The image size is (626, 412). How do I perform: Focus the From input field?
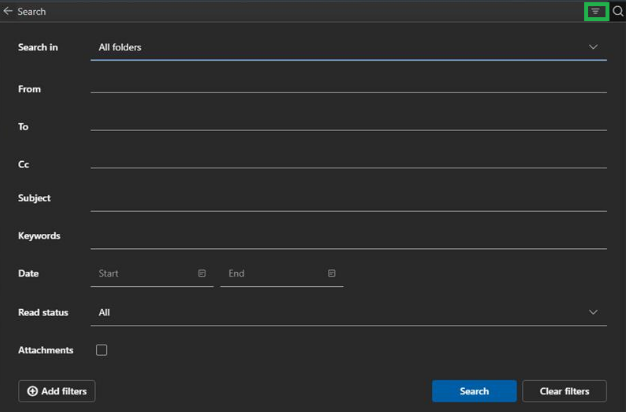349,86
